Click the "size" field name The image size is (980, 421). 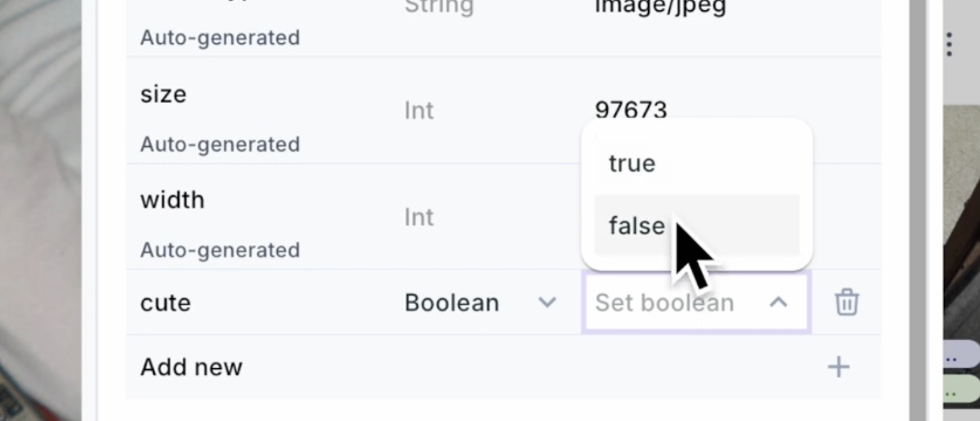click(x=163, y=94)
